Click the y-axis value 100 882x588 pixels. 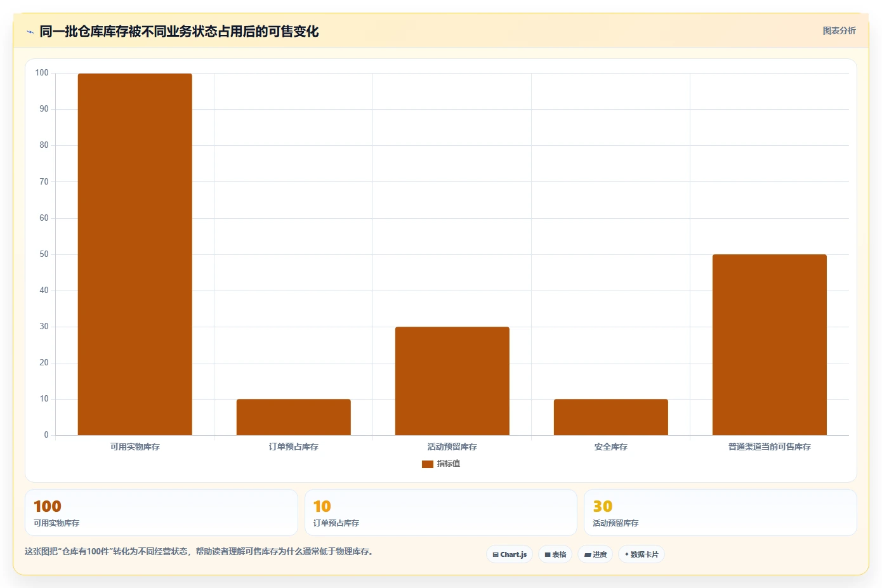coord(42,73)
